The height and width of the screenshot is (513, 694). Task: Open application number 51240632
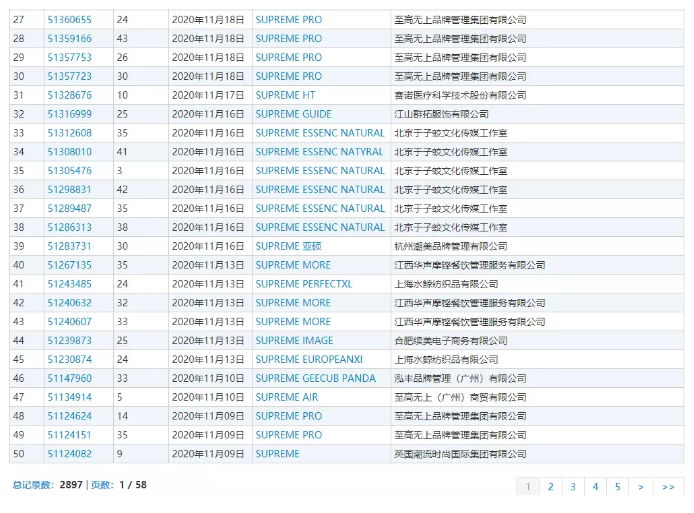pos(69,303)
